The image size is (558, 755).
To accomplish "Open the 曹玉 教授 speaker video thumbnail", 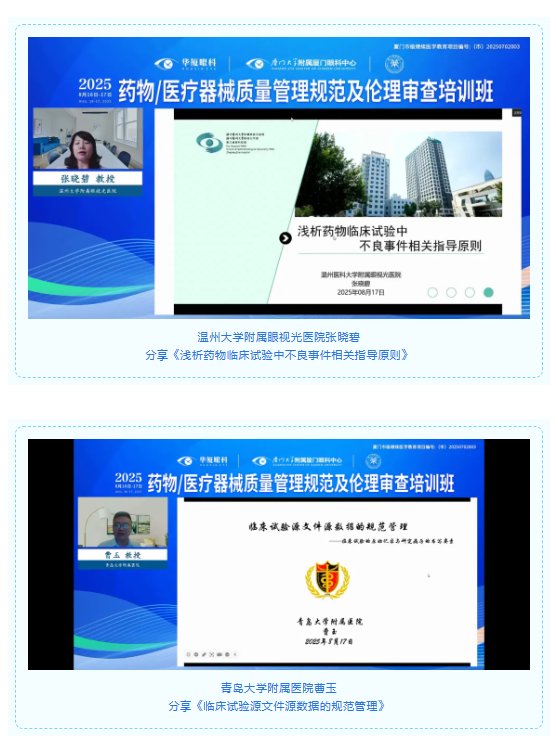I will [123, 522].
